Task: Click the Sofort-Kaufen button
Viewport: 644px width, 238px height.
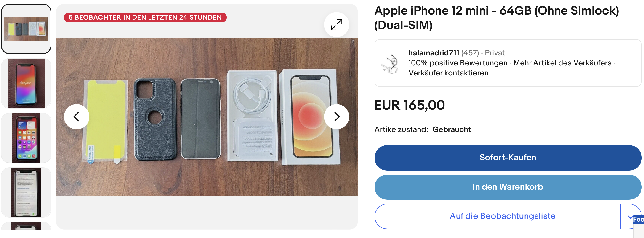Action: 508,158
